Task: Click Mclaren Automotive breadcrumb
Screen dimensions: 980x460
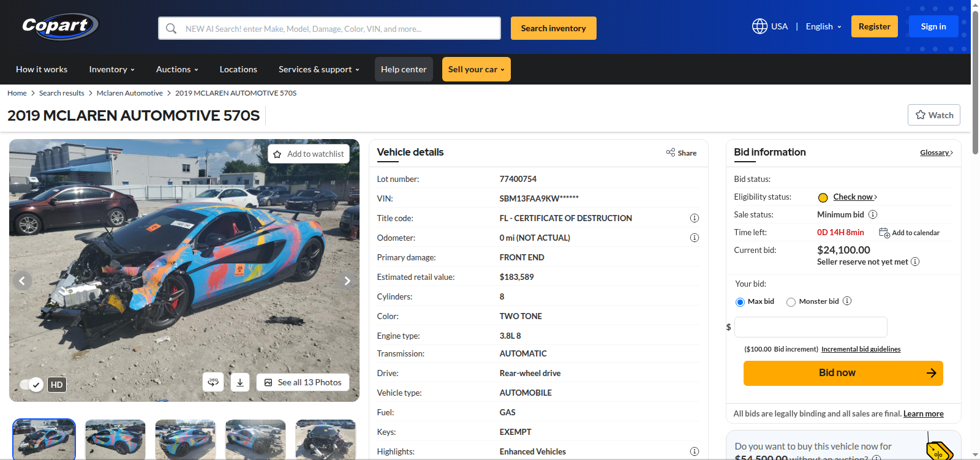Action: click(x=130, y=93)
